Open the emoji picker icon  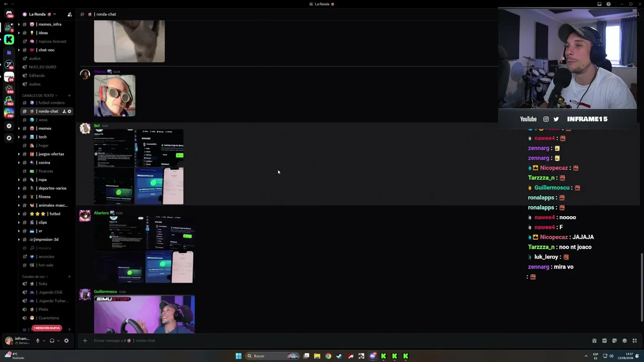624,340
